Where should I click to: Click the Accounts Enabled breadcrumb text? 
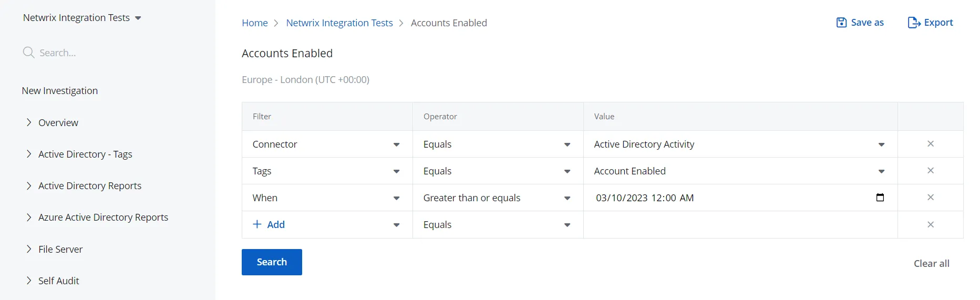click(x=449, y=23)
